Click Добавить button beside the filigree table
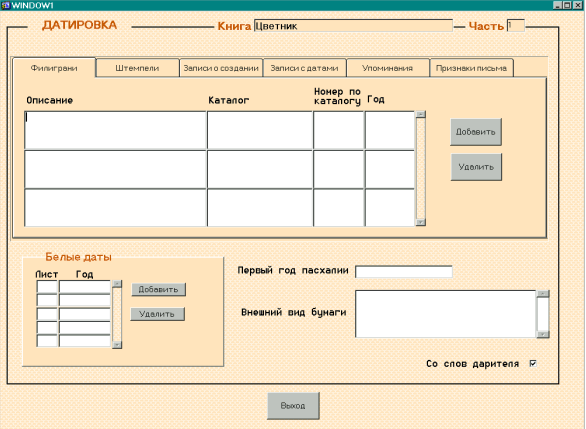Viewport: 586px width, 429px height. [x=476, y=132]
